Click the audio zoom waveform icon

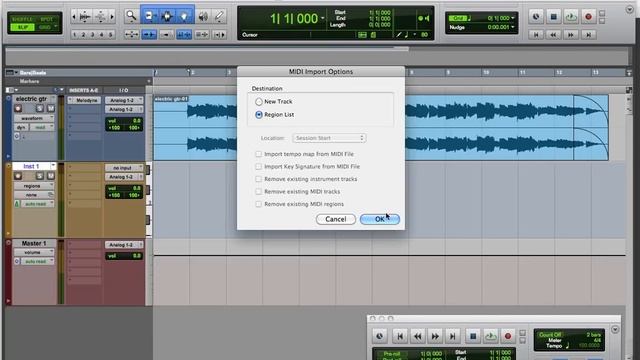coord(85,17)
